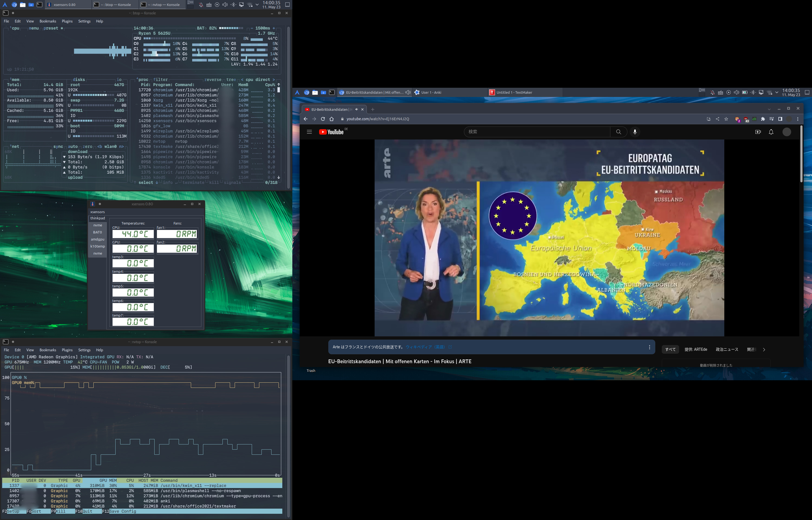Toggle Chromium side panel button

tap(780, 119)
